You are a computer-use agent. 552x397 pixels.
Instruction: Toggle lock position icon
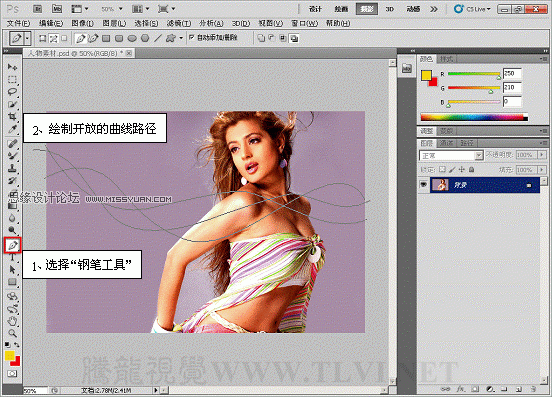click(x=462, y=170)
